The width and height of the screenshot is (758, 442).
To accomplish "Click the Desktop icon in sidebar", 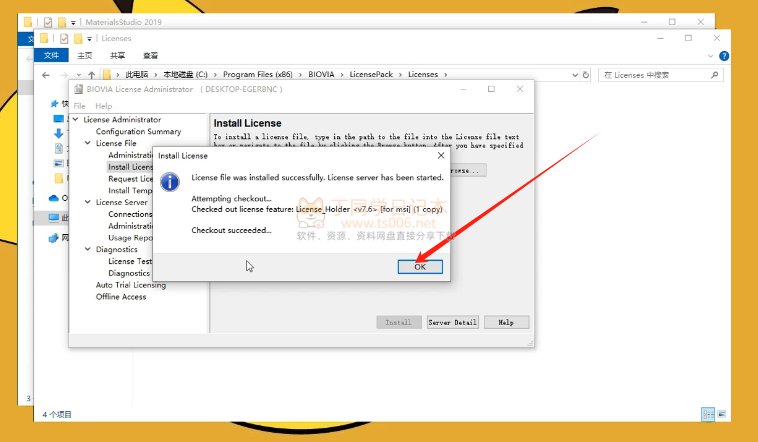I will point(58,118).
